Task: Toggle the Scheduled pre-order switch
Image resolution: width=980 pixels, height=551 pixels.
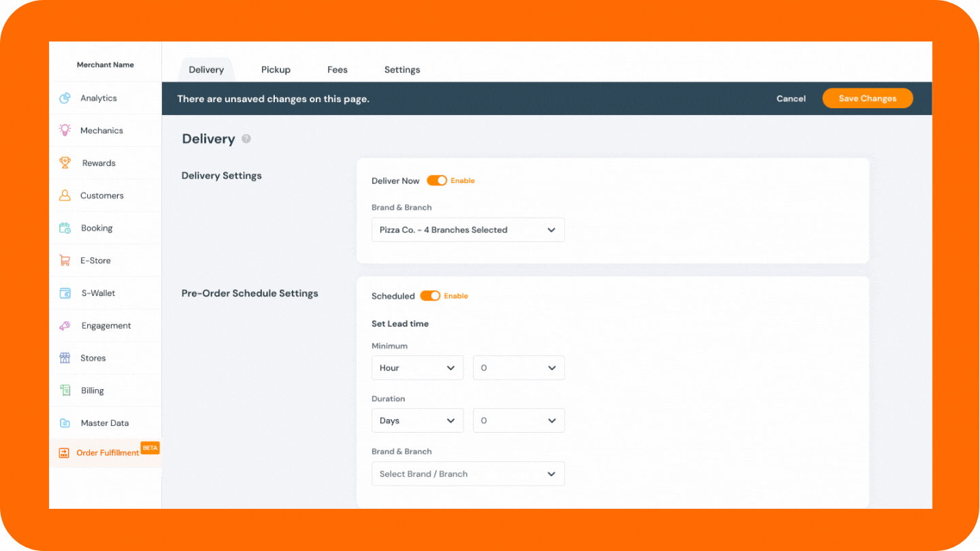Action: [x=430, y=296]
